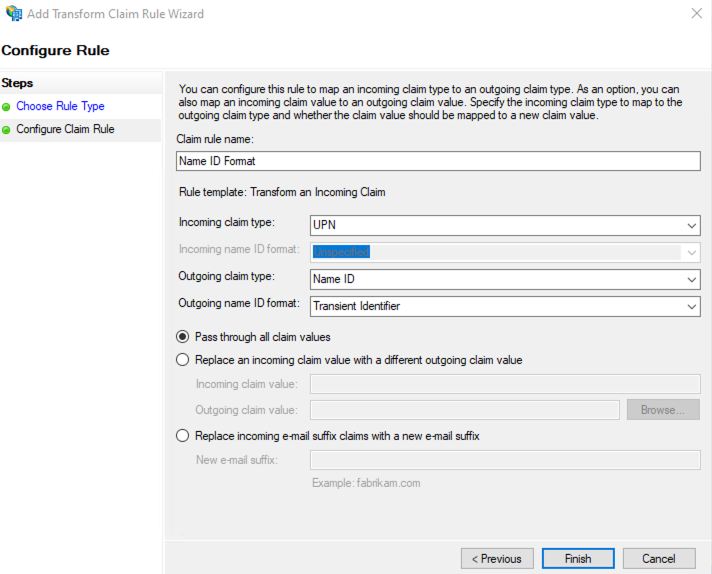Click the Browse button
The height and width of the screenshot is (574, 712).
click(663, 410)
